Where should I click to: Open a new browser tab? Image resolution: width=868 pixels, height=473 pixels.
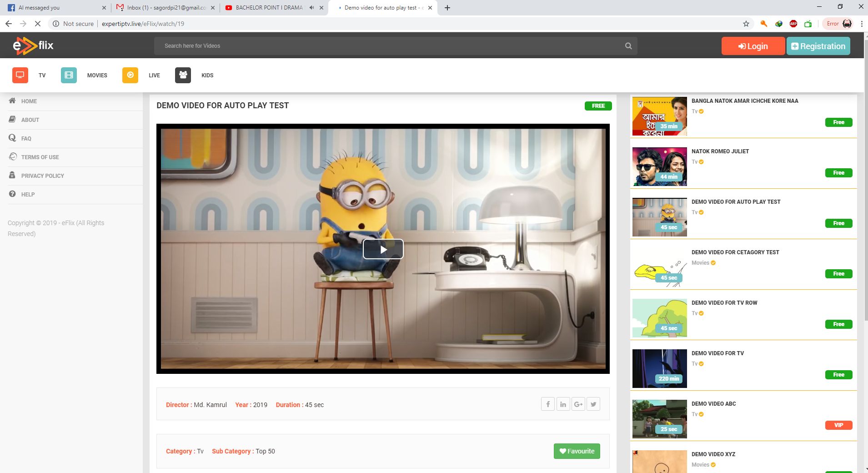tap(447, 8)
